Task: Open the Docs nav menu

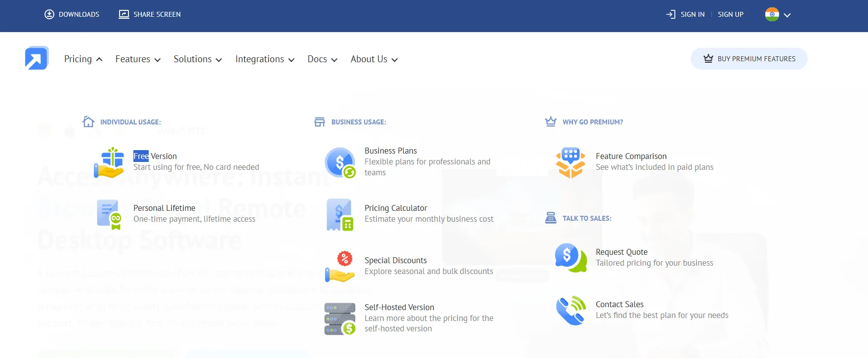Action: pos(323,59)
